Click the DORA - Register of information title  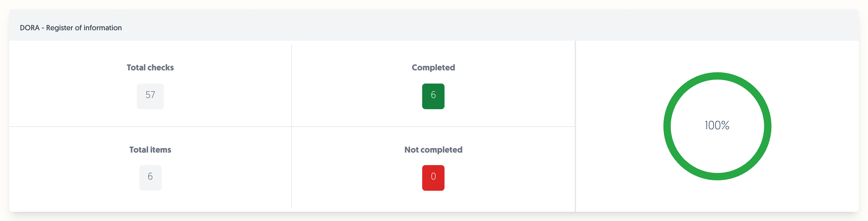71,28
